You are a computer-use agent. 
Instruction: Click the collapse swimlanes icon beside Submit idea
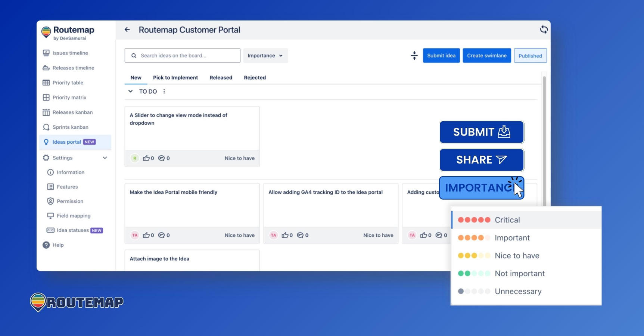click(x=414, y=56)
